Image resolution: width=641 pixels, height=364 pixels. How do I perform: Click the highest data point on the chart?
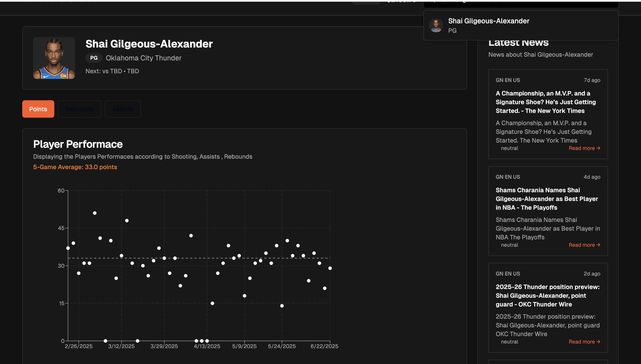95,213
